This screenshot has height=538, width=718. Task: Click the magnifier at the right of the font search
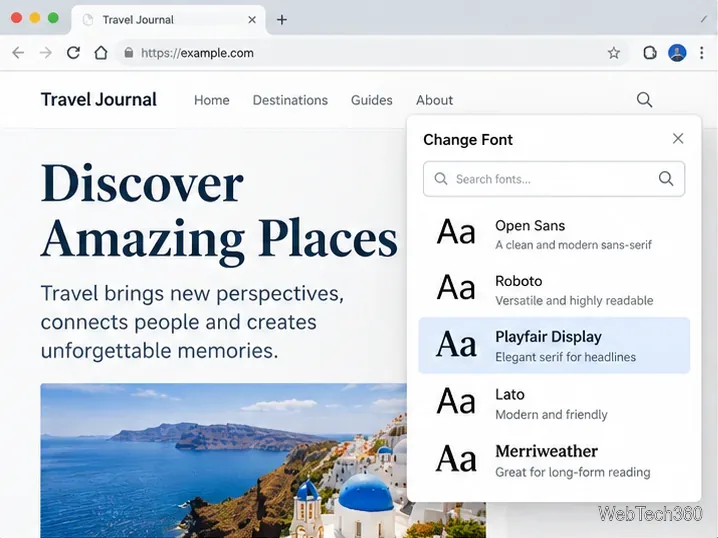point(666,179)
